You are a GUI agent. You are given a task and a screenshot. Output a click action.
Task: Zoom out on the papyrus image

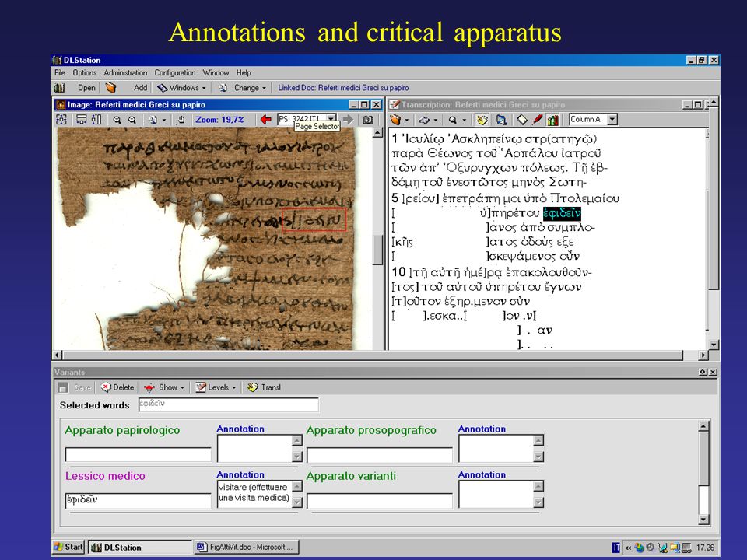(x=132, y=120)
